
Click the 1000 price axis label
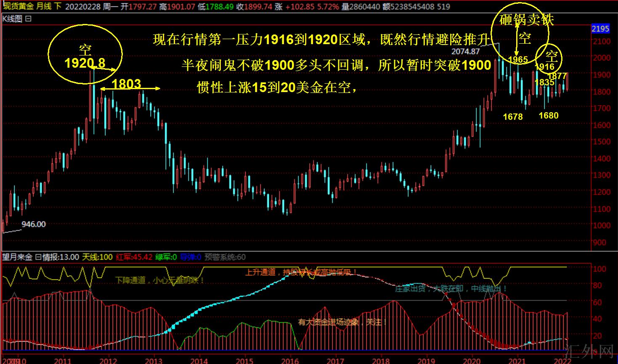[x=602, y=225]
